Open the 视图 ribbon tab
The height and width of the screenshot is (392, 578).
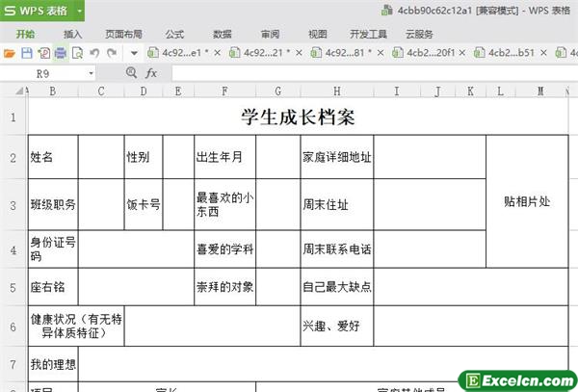[x=318, y=35]
